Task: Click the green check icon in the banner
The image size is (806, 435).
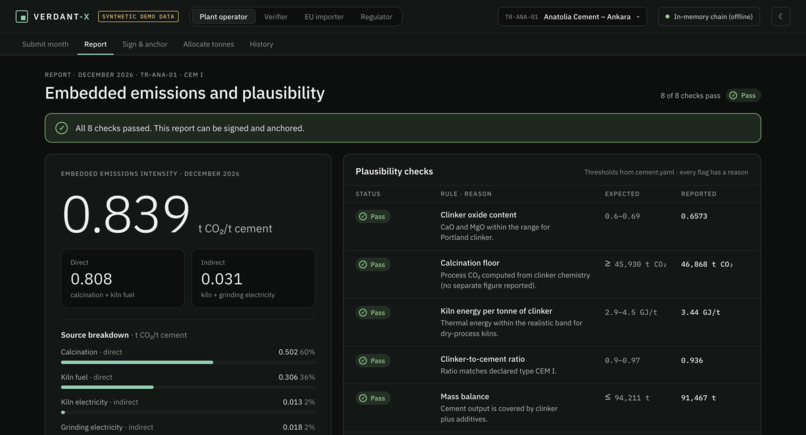Action: point(61,128)
